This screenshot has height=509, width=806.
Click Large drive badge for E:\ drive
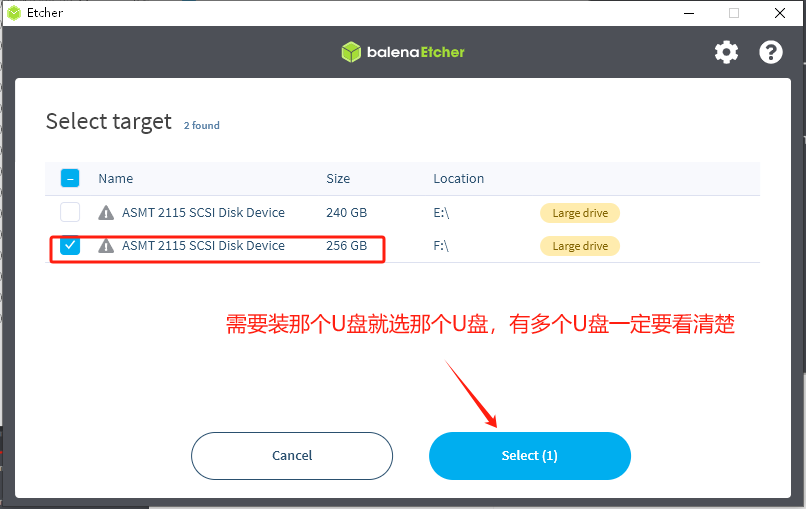(x=580, y=213)
